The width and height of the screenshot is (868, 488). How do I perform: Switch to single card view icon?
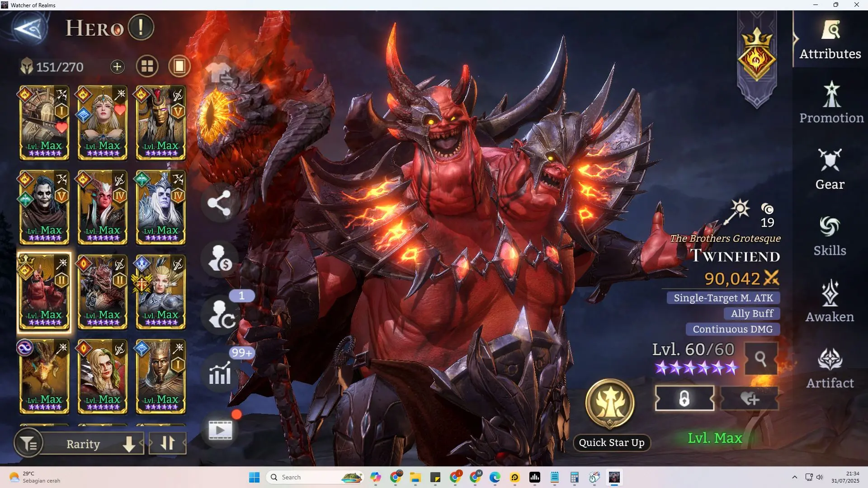[x=179, y=66]
